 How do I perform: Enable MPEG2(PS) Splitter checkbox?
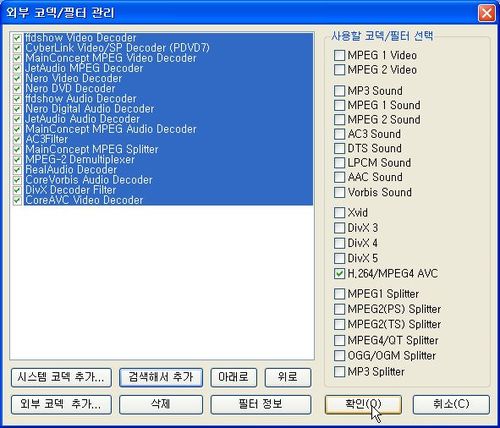339,309
